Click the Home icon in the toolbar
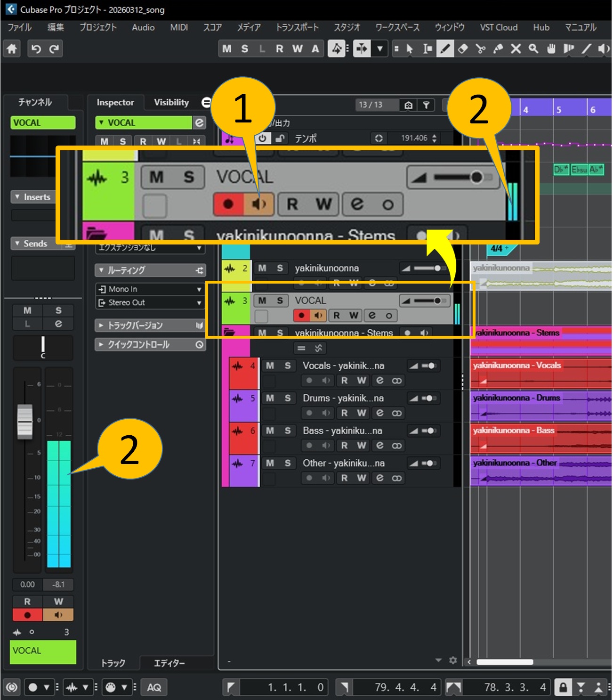Image resolution: width=613 pixels, height=700 pixels. click(x=12, y=49)
